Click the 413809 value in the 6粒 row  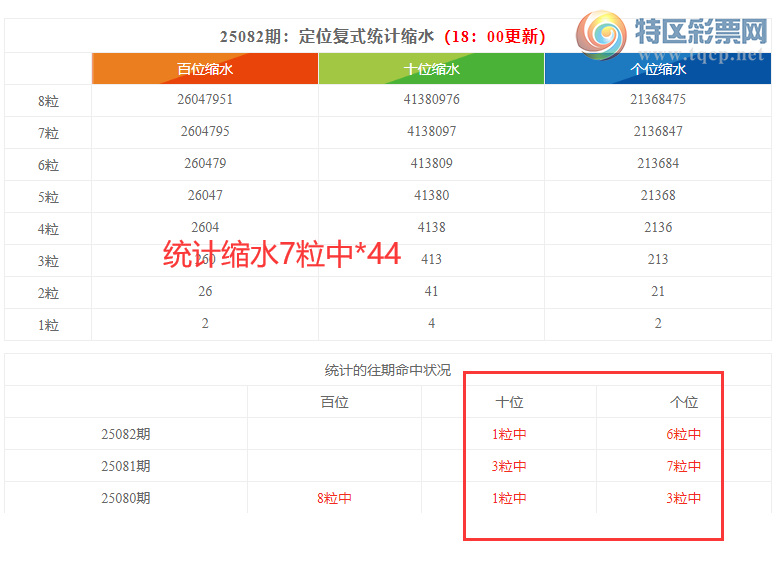[432, 164]
